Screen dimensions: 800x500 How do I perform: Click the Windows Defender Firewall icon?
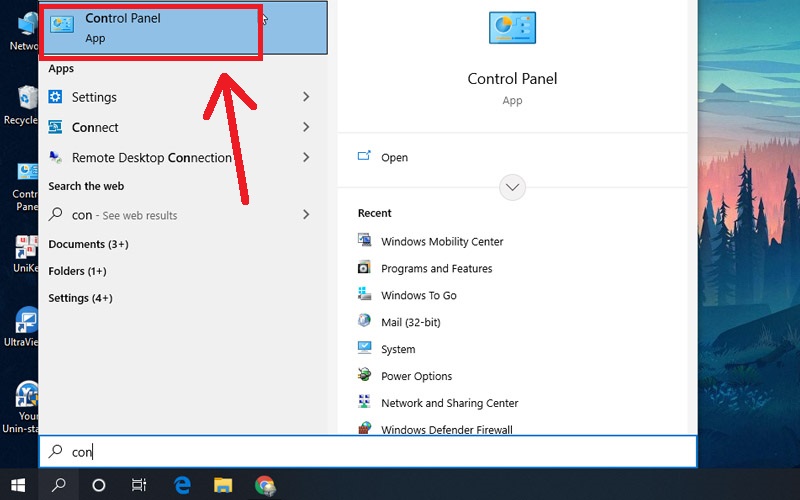pos(364,428)
